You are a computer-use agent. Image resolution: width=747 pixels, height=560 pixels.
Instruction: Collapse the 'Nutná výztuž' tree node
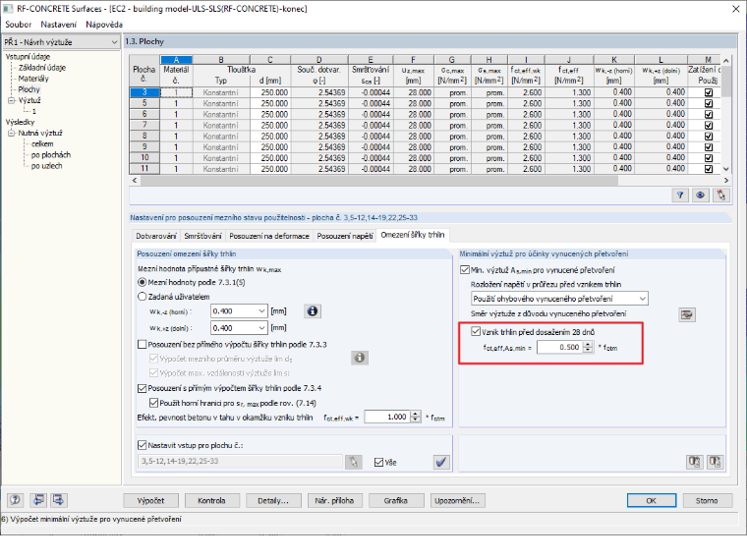pyautogui.click(x=12, y=133)
